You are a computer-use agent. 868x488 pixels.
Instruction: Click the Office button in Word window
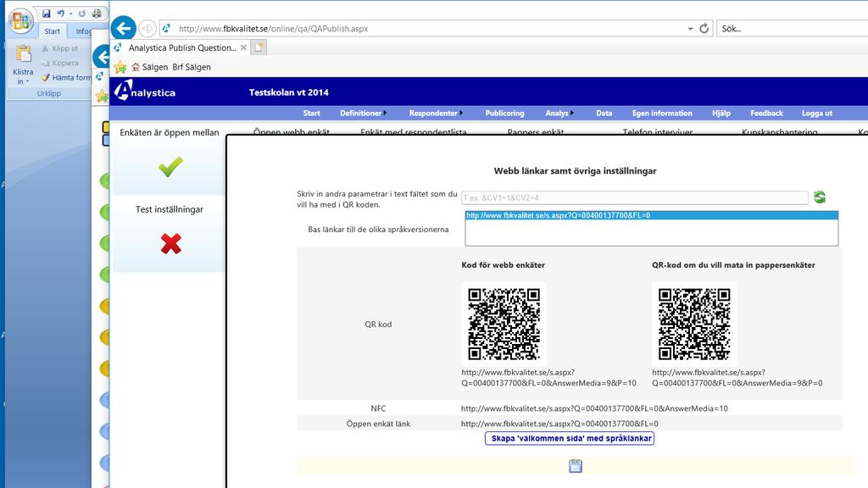pos(20,20)
